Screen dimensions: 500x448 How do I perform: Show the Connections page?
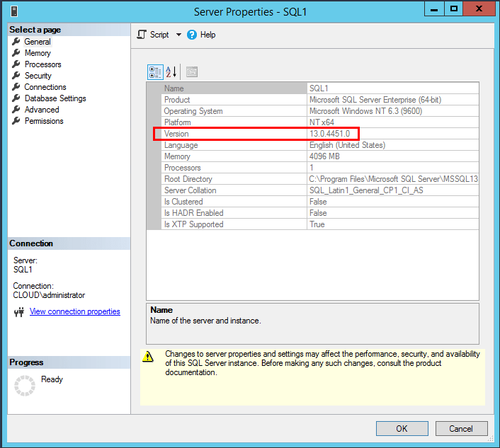pos(45,87)
